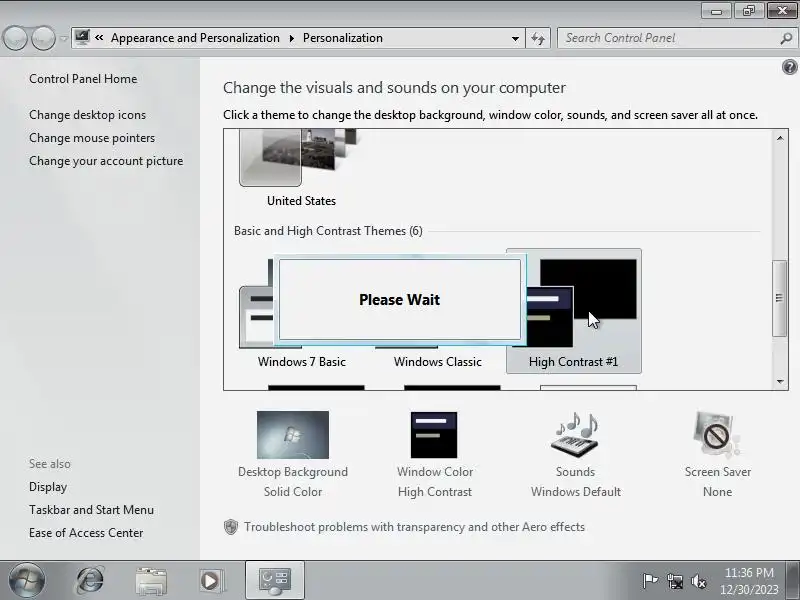This screenshot has width=800, height=600.
Task: Open the Window Color High Contrast icon
Action: (434, 435)
